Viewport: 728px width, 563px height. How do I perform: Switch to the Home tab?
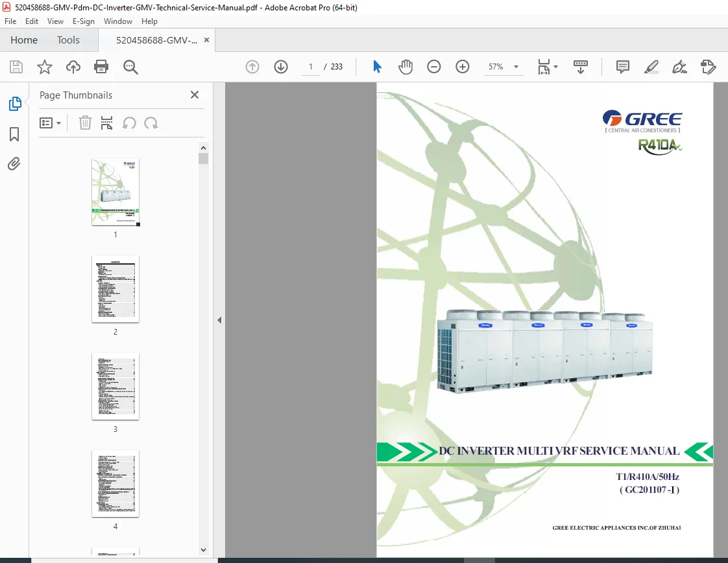(24, 40)
